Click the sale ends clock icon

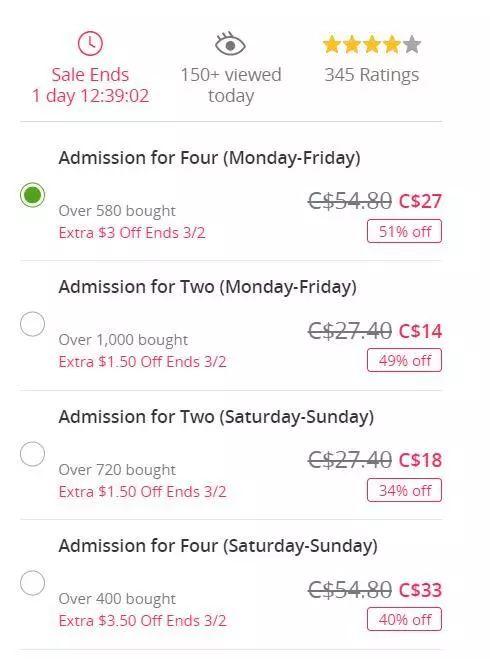(x=90, y=43)
